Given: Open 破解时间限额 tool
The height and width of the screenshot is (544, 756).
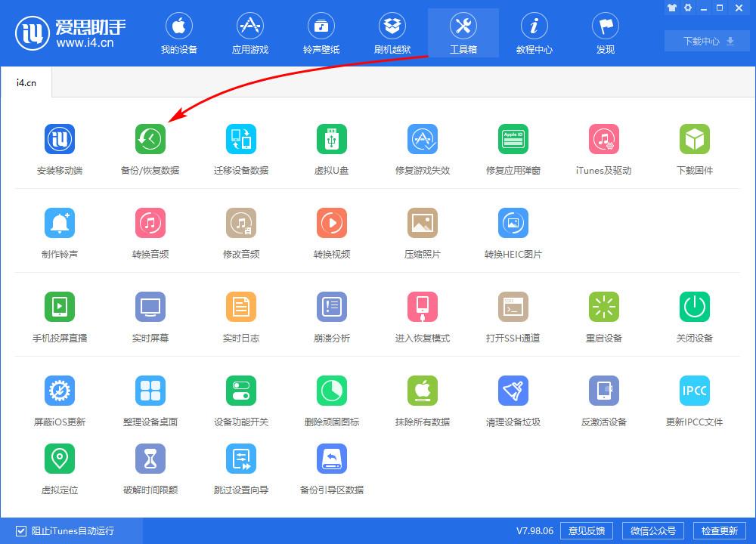Looking at the screenshot, I should pyautogui.click(x=150, y=459).
